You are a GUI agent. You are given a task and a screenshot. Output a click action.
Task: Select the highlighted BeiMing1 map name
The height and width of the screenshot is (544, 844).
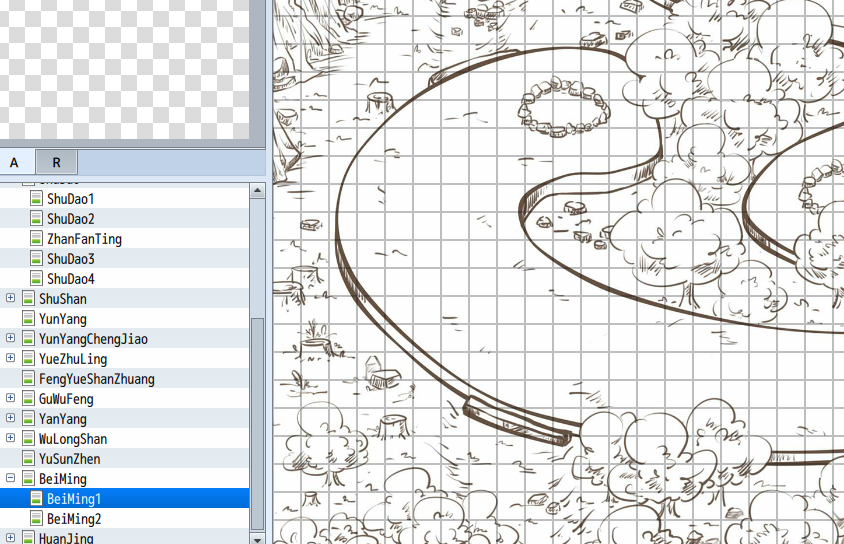coord(74,499)
